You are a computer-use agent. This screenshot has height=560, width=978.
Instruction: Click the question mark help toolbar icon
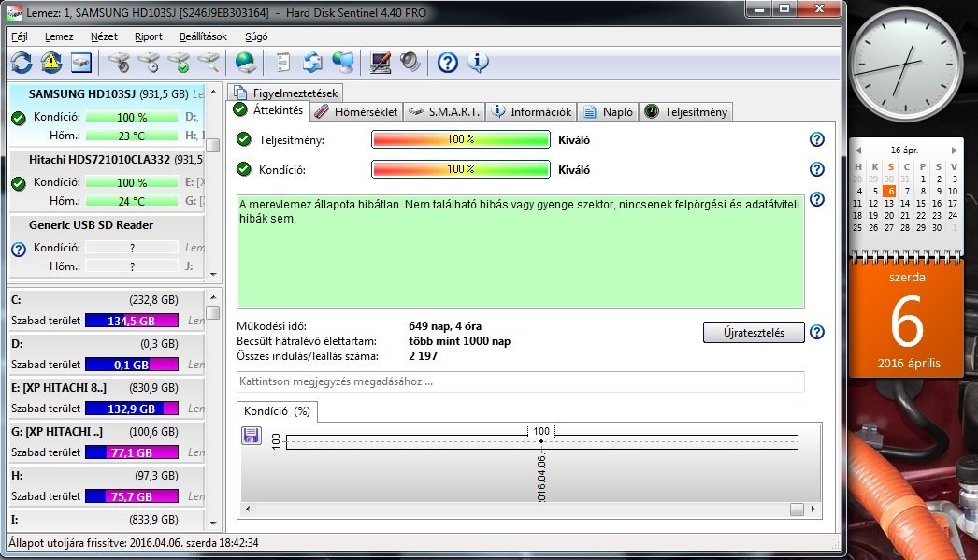(447, 63)
